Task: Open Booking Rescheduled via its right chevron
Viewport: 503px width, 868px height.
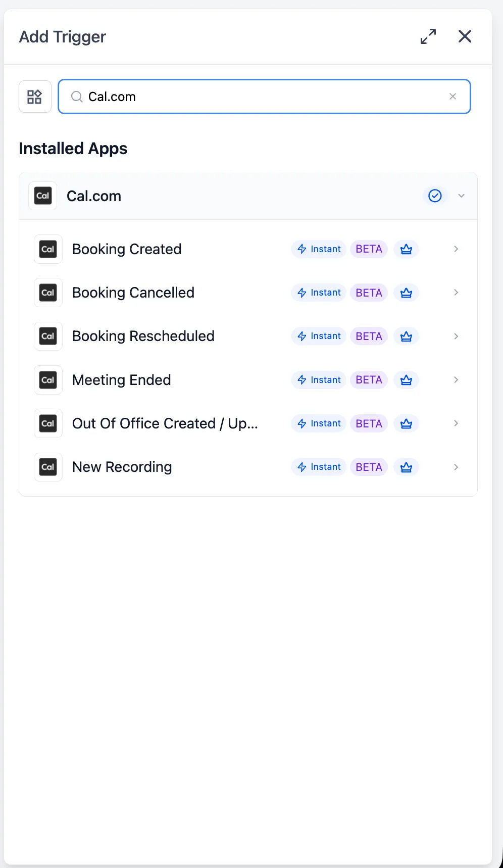Action: (456, 336)
